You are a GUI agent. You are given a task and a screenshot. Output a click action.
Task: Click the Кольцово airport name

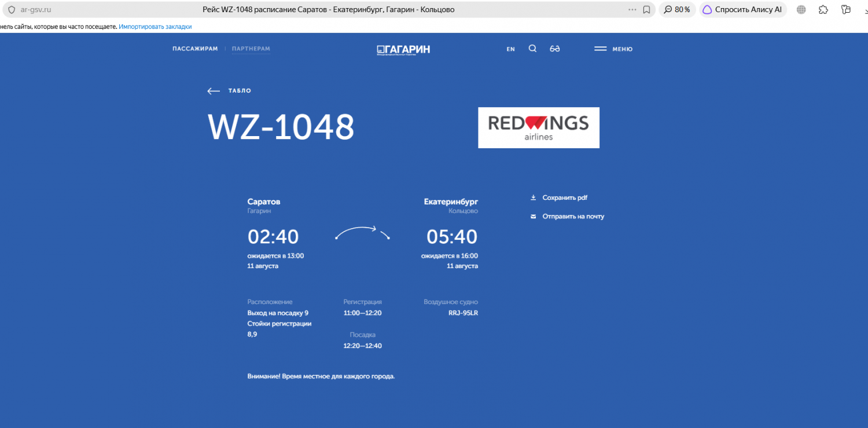(463, 211)
